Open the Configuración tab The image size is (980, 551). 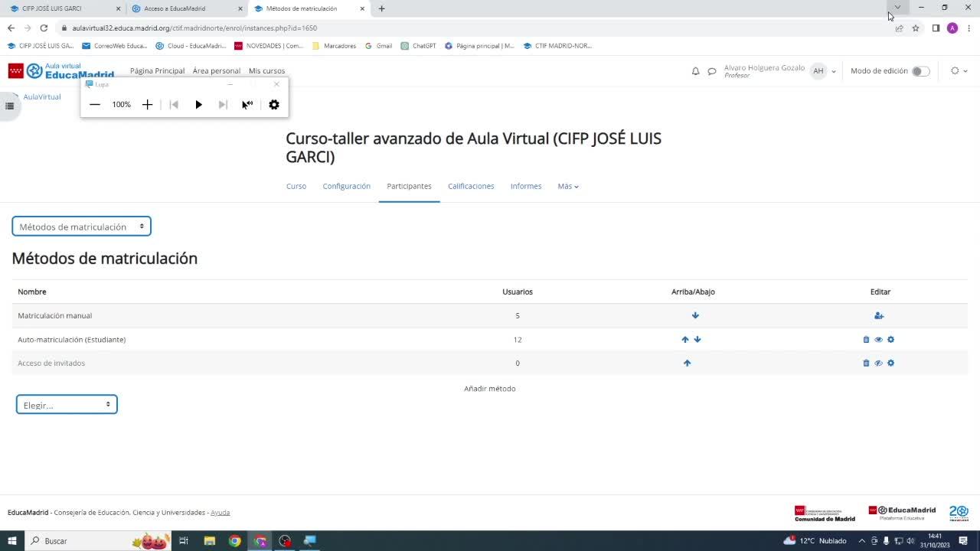pyautogui.click(x=347, y=186)
